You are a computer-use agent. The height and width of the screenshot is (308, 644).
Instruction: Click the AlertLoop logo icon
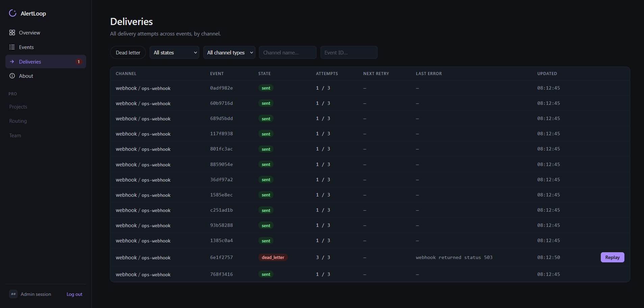(12, 13)
